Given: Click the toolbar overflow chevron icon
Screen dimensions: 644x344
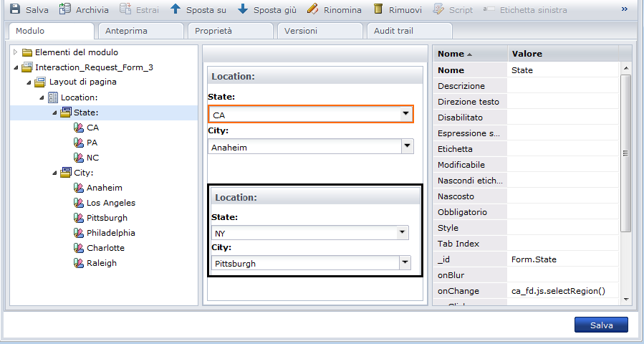Looking at the screenshot, I should point(625,9).
